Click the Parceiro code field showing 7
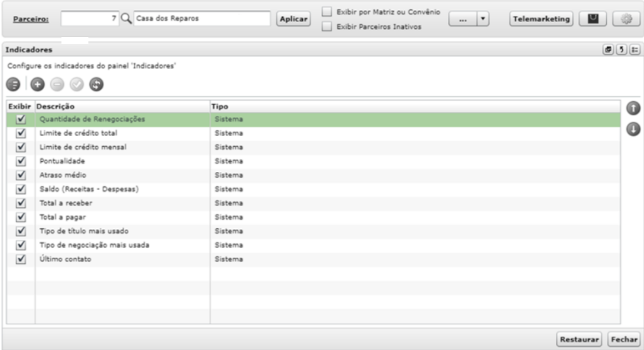The image size is (644, 350). click(x=90, y=18)
